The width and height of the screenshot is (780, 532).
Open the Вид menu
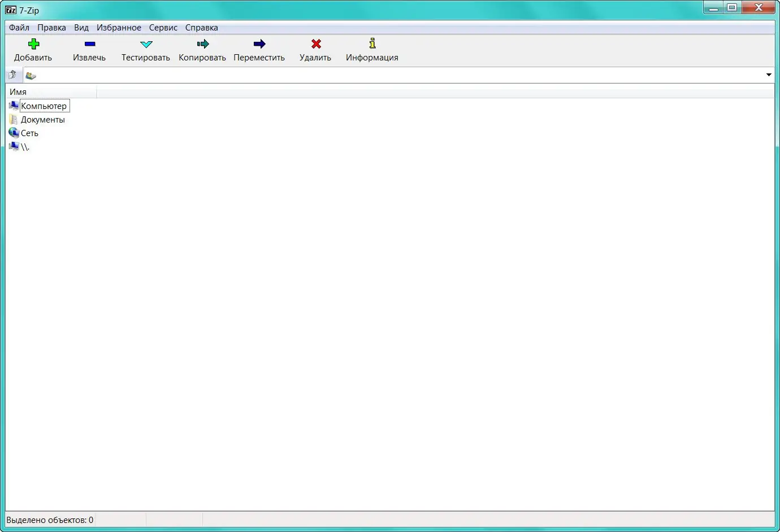tap(81, 28)
